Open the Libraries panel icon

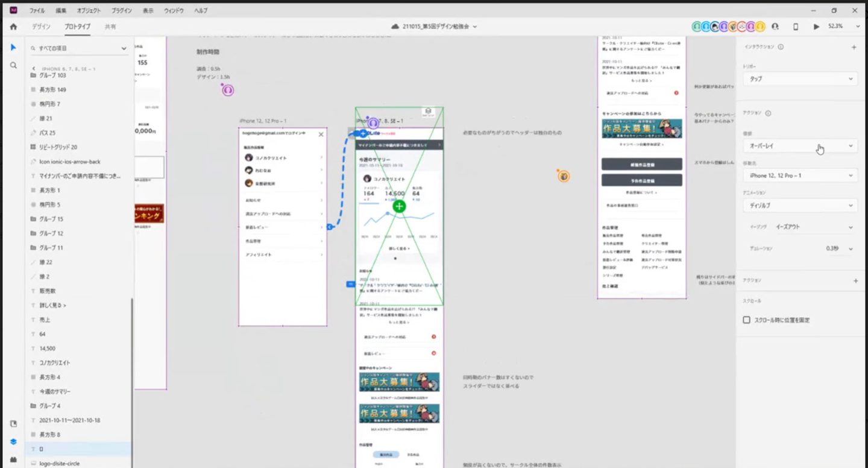(x=13, y=424)
